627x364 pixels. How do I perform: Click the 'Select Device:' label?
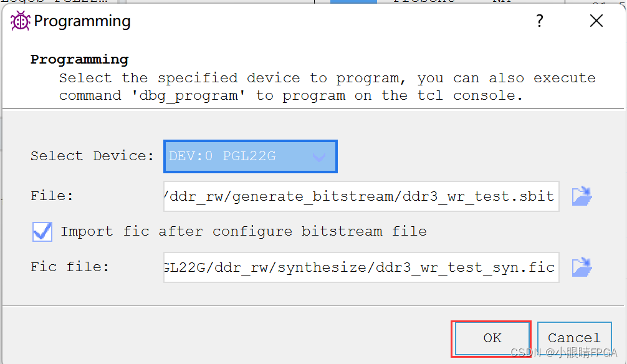click(92, 156)
